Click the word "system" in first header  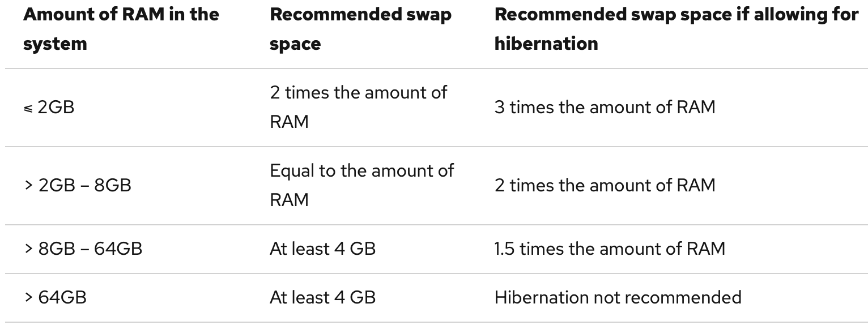point(55,44)
